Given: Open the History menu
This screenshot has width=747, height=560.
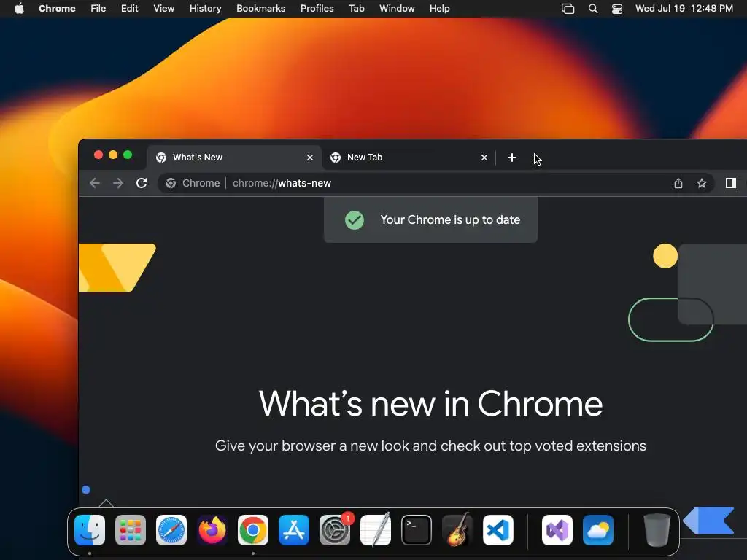Looking at the screenshot, I should pyautogui.click(x=205, y=9).
